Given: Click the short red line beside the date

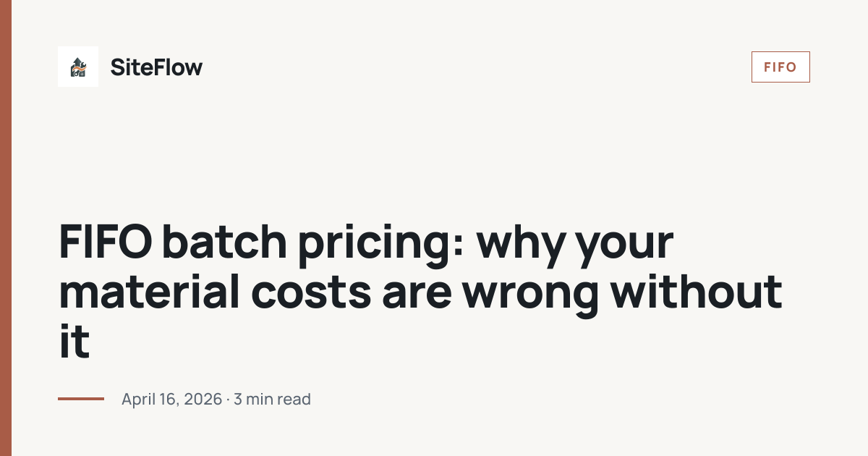Looking at the screenshot, I should tap(81, 399).
